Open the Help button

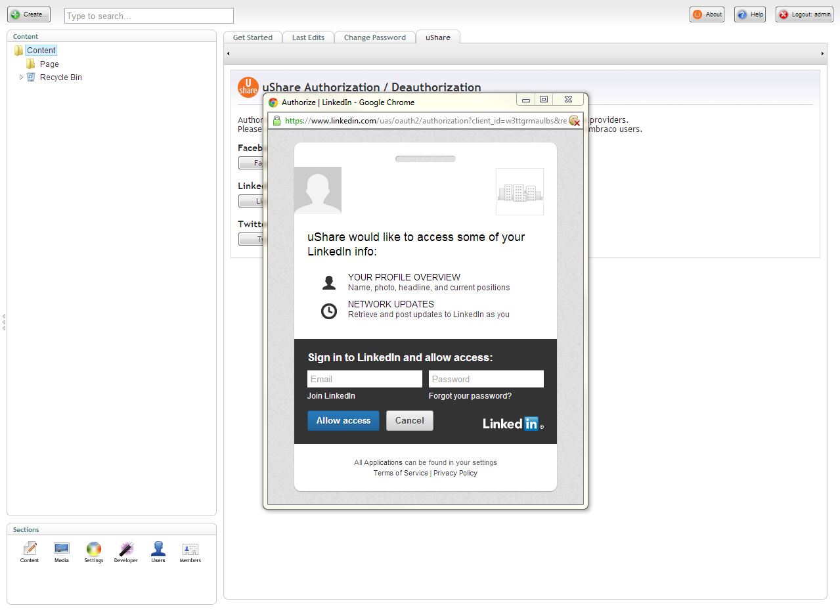[x=750, y=14]
